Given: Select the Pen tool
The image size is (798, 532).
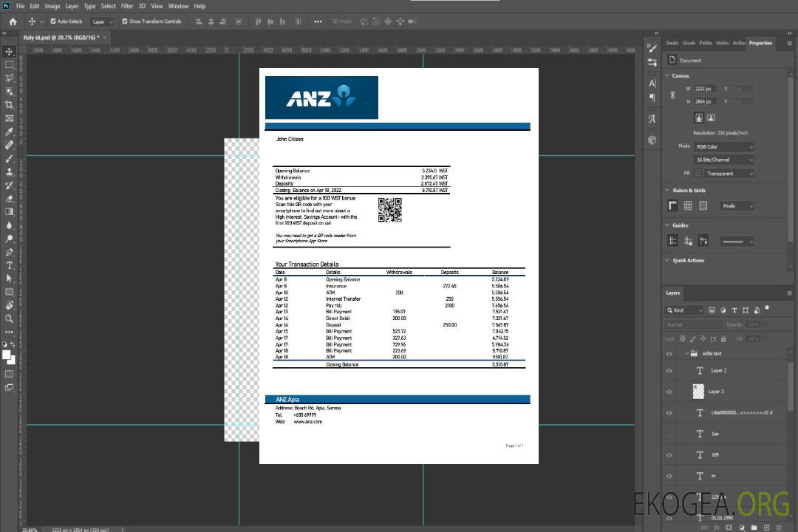Looking at the screenshot, I should (9, 252).
